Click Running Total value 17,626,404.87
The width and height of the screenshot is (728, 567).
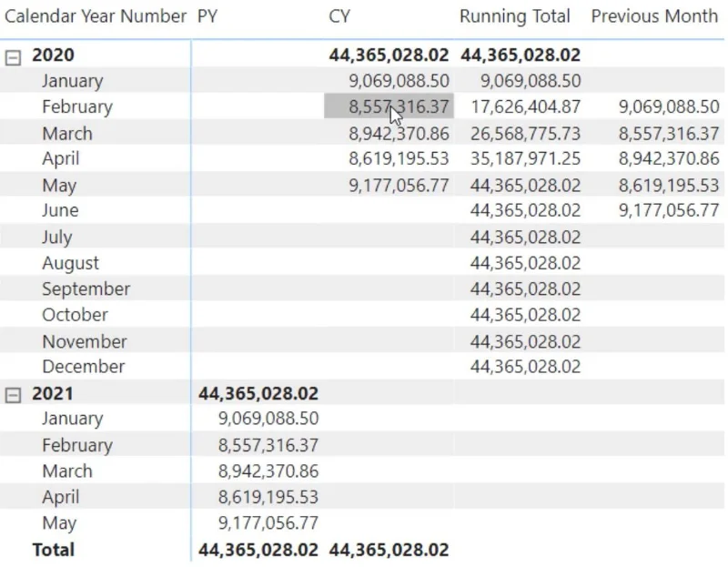point(526,106)
